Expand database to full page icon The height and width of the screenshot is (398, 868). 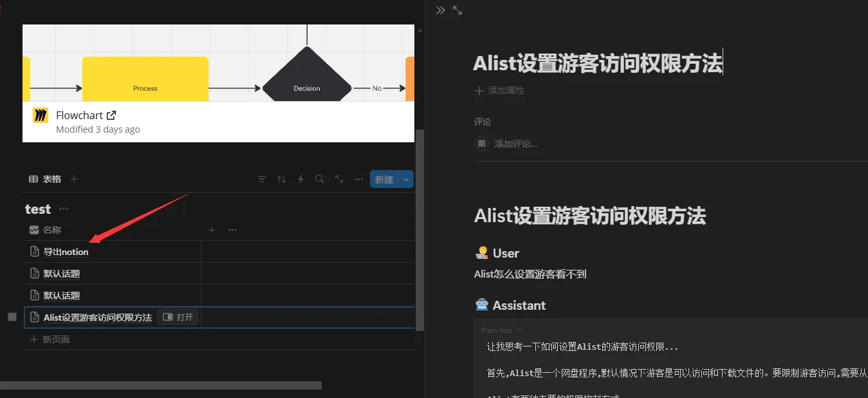[339, 179]
